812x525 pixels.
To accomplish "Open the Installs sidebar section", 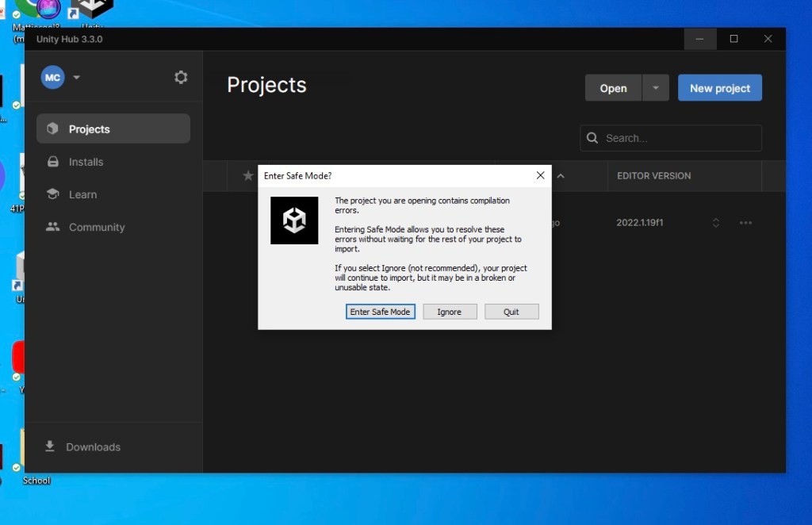I will coord(86,162).
